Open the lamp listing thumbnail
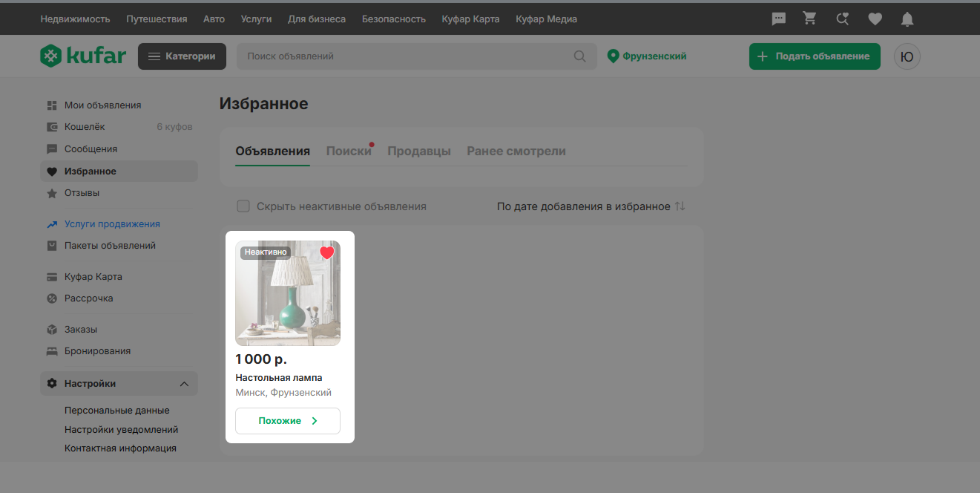 click(288, 293)
